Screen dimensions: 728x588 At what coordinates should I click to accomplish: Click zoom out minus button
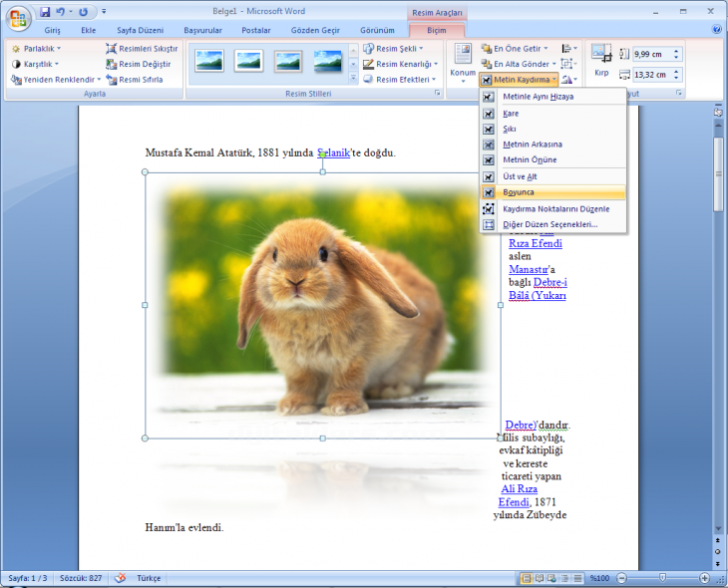point(622,578)
